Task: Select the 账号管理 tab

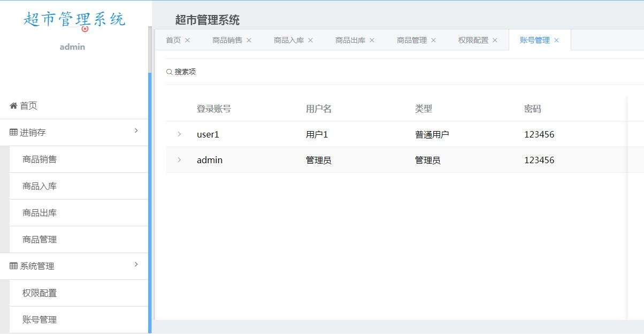Action: 535,40
